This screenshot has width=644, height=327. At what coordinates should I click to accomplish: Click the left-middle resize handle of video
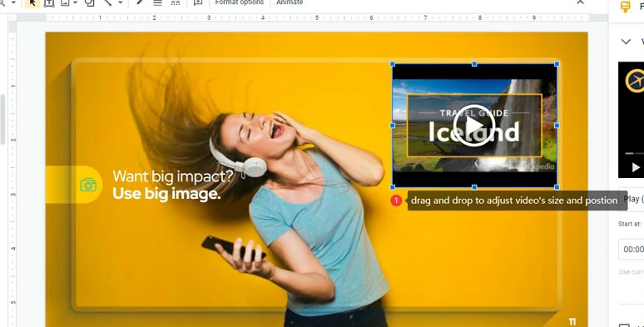click(392, 126)
